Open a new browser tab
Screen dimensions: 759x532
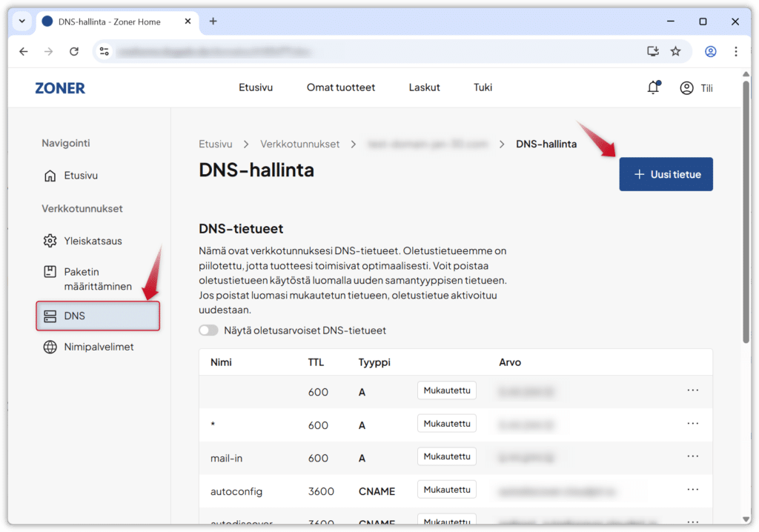213,21
